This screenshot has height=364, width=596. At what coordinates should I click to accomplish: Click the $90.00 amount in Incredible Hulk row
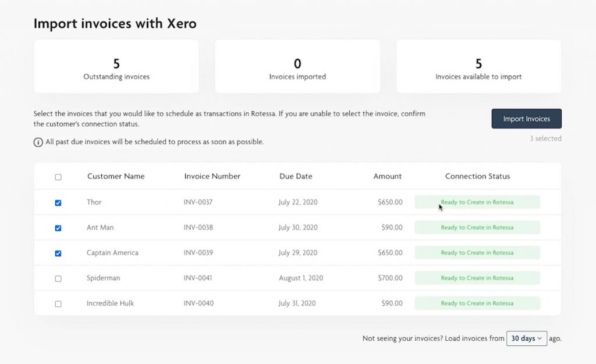point(392,304)
